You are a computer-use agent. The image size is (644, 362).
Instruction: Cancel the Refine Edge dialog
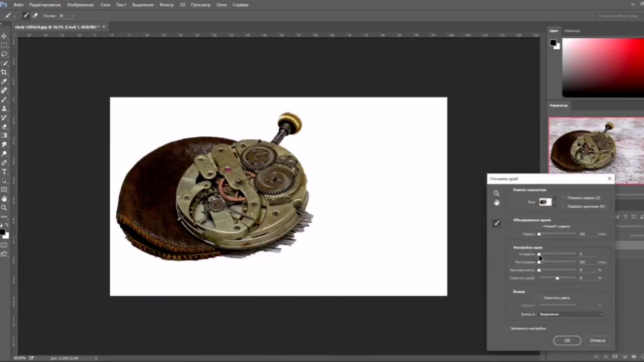[x=598, y=340]
